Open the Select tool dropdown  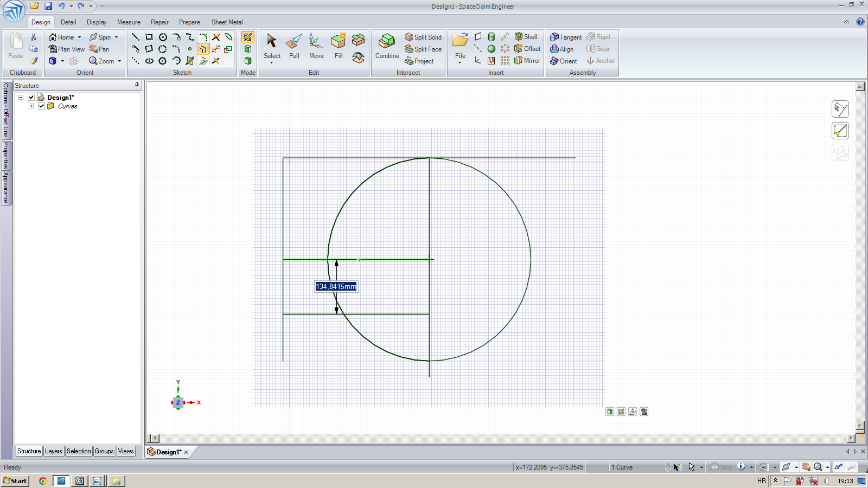click(272, 62)
